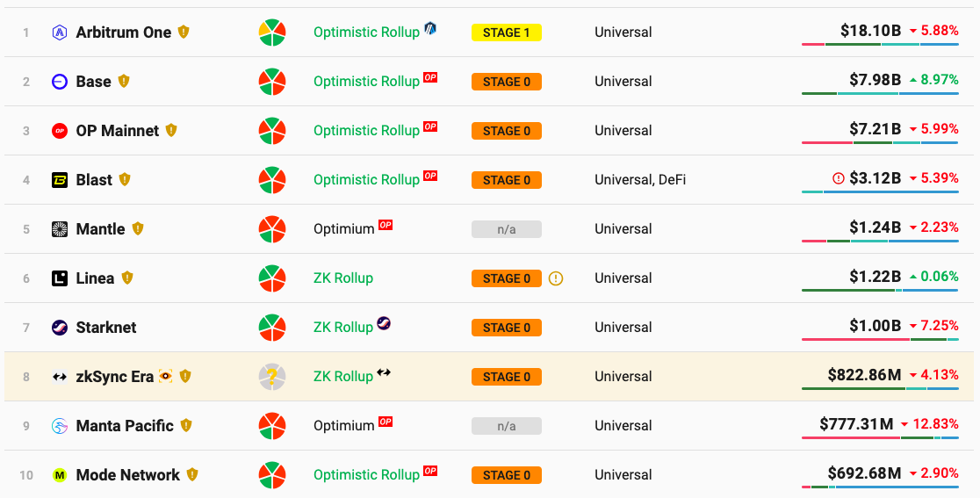Open the risk pie chart for OP Mainnet
The width and height of the screenshot is (980, 498).
[272, 131]
